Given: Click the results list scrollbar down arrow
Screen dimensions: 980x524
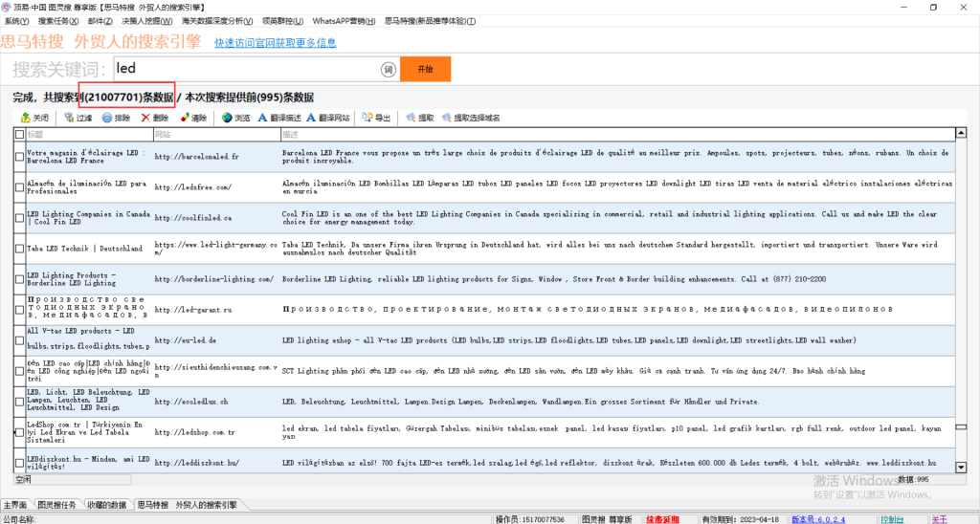Looking at the screenshot, I should coord(961,467).
